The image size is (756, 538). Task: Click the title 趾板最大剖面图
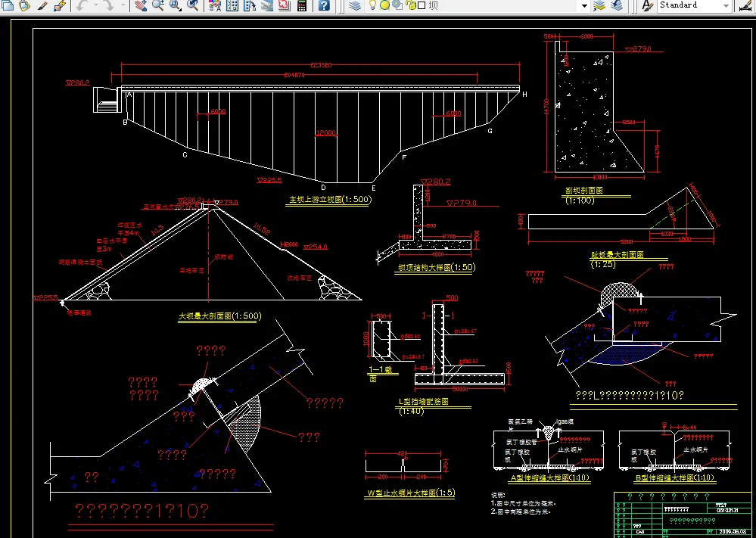point(618,255)
